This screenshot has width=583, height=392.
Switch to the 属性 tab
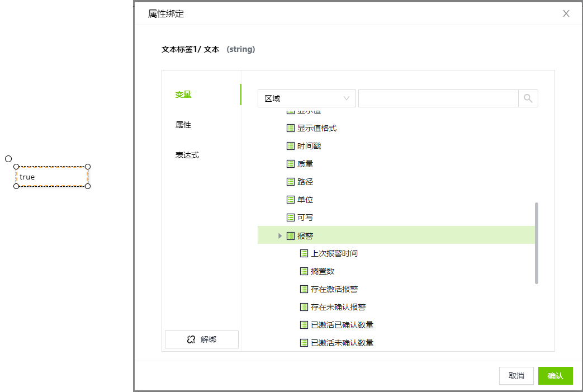click(x=183, y=125)
